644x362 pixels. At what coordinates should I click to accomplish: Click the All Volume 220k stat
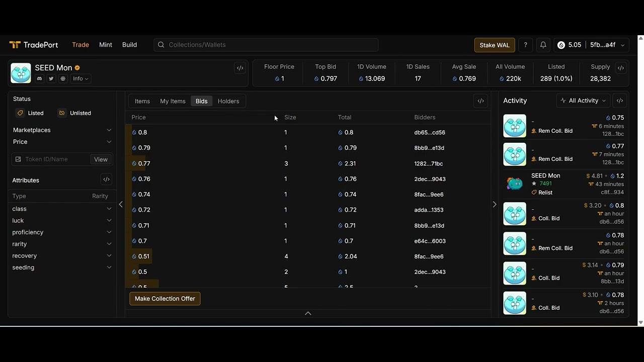click(x=510, y=73)
